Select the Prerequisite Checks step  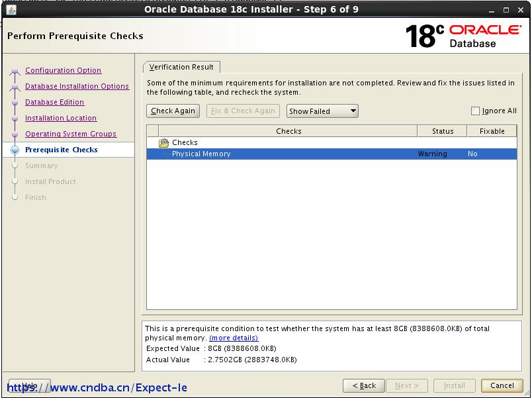pos(62,150)
